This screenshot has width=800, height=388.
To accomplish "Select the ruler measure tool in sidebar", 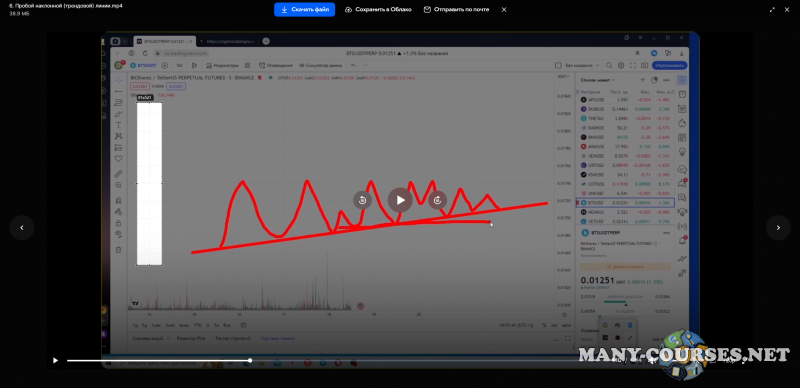I will point(118,174).
